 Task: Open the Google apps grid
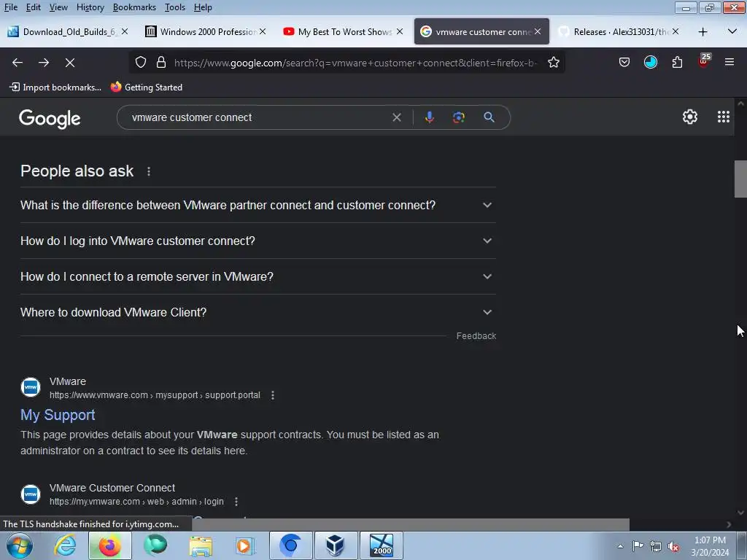724,117
